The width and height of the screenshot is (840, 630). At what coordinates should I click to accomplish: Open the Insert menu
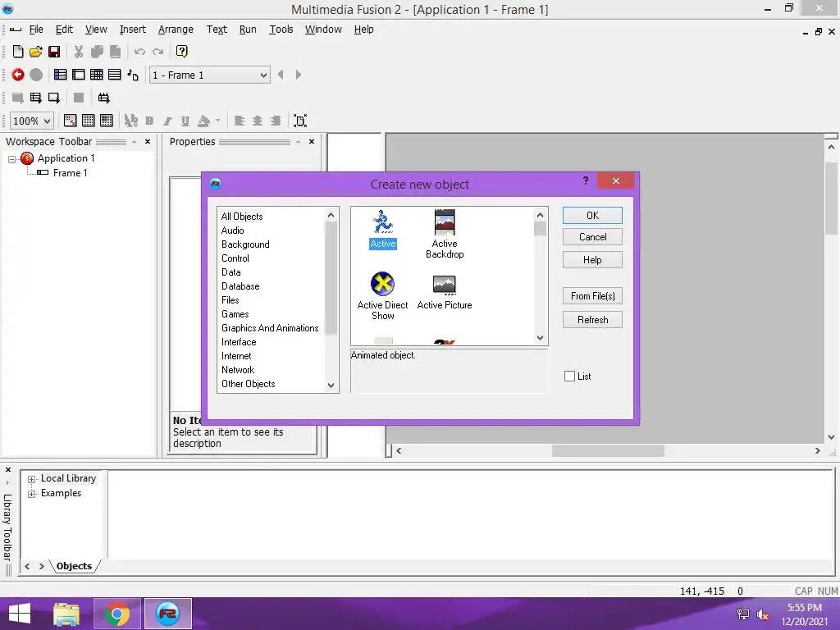coord(132,30)
